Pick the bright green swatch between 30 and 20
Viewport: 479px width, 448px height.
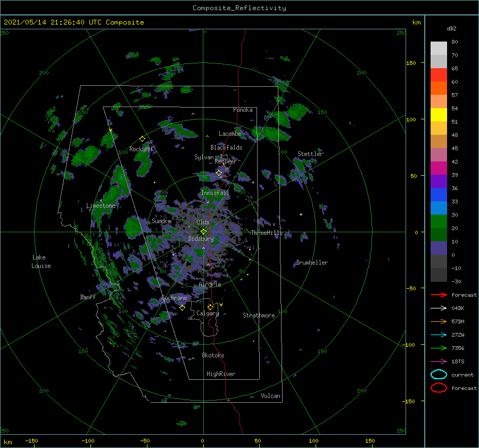point(439,222)
